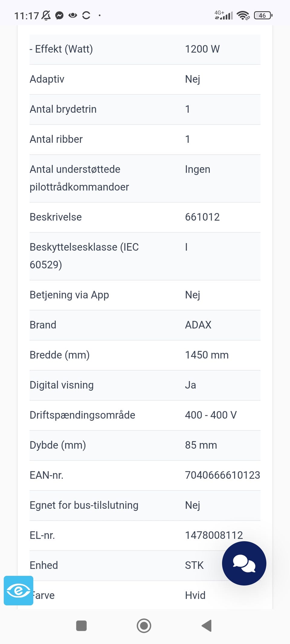Tap the Antal understøttede pilottrådkommandoer label
The image size is (290, 644).
click(79, 178)
